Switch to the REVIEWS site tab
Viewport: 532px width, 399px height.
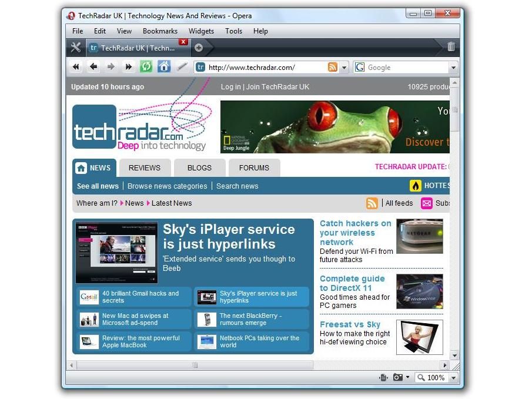pos(145,168)
